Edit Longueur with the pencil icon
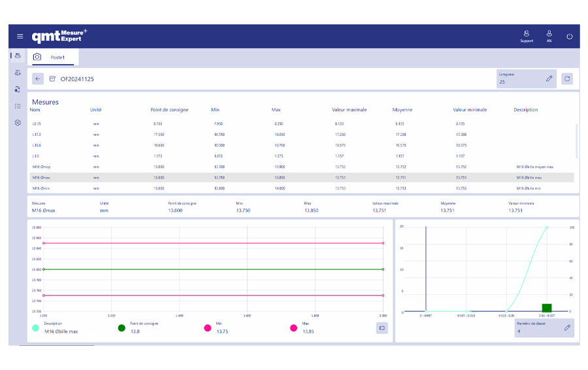 click(x=549, y=79)
